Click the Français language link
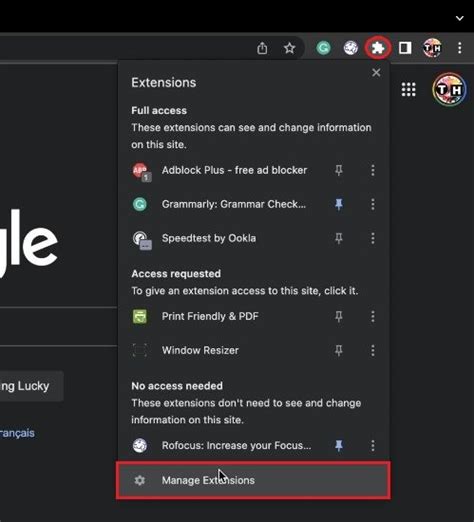Image resolution: width=474 pixels, height=522 pixels. pos(17,433)
